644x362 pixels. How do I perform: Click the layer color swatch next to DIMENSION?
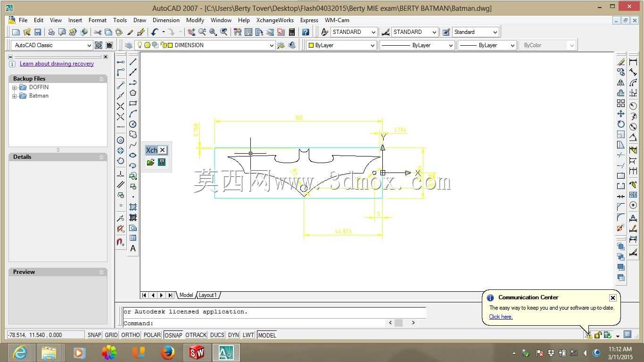coord(169,45)
